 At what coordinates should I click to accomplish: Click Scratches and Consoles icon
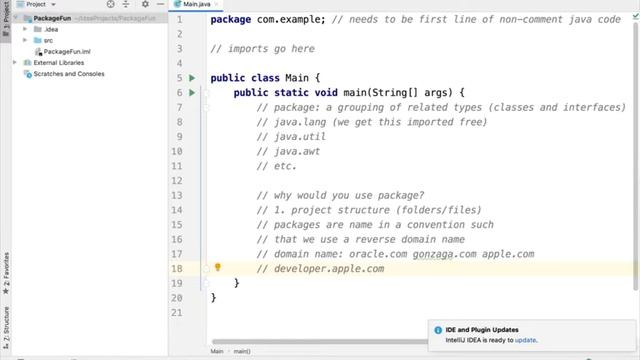[x=27, y=74]
